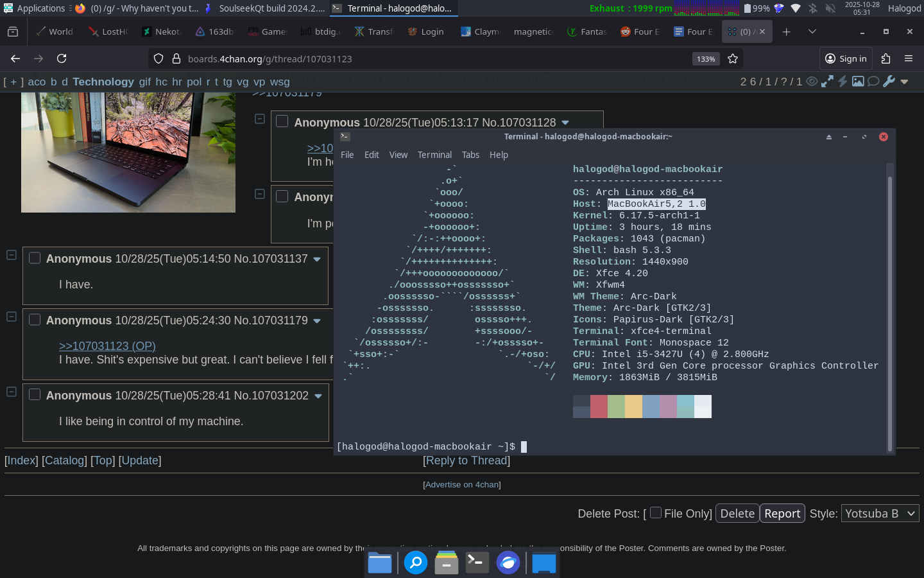Image resolution: width=924 pixels, height=578 pixels.
Task: Open the Style dropdown showing Yotsuba B
Action: pos(880,513)
